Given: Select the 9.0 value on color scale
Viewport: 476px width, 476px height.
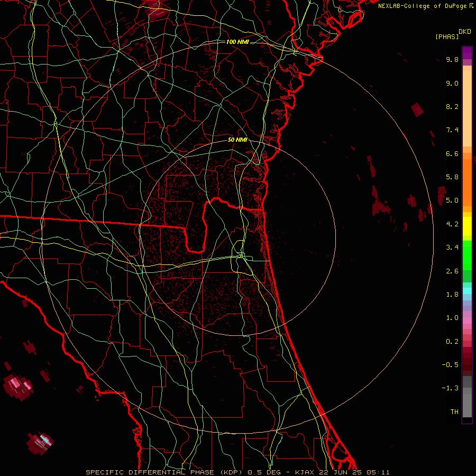Looking at the screenshot, I should coord(452,83).
